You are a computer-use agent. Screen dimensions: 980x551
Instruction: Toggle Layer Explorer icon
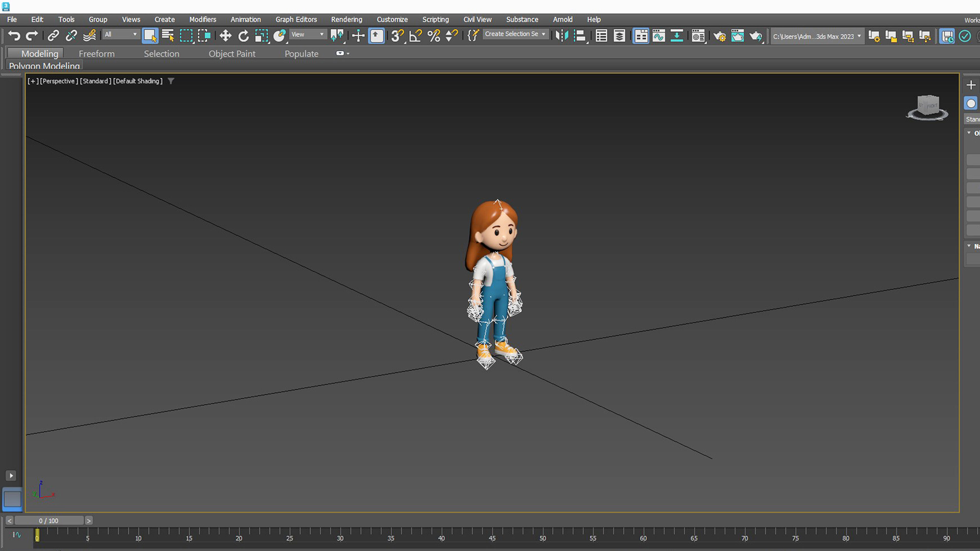(619, 36)
